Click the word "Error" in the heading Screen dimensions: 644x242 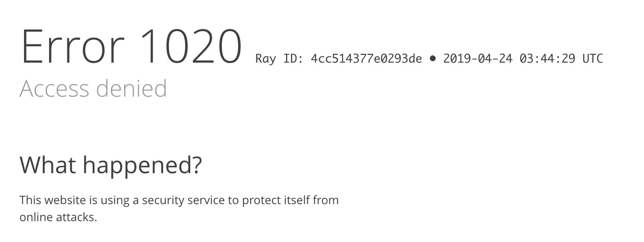point(72,46)
